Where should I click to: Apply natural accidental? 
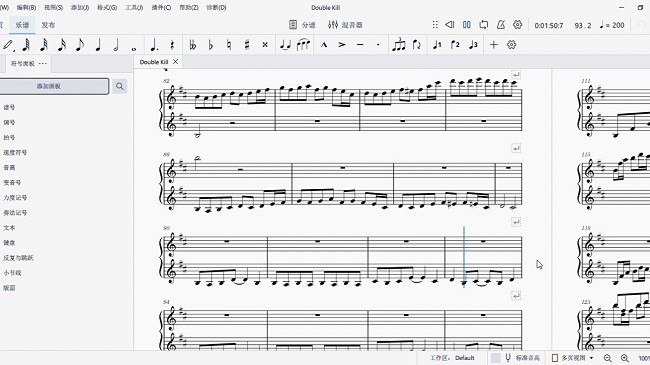click(229, 45)
